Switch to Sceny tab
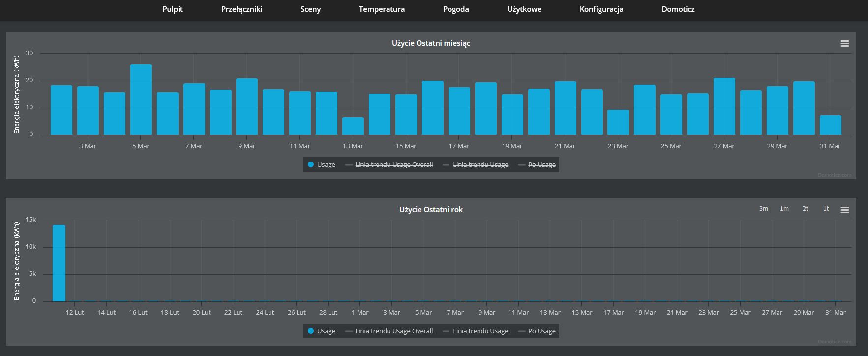 311,9
